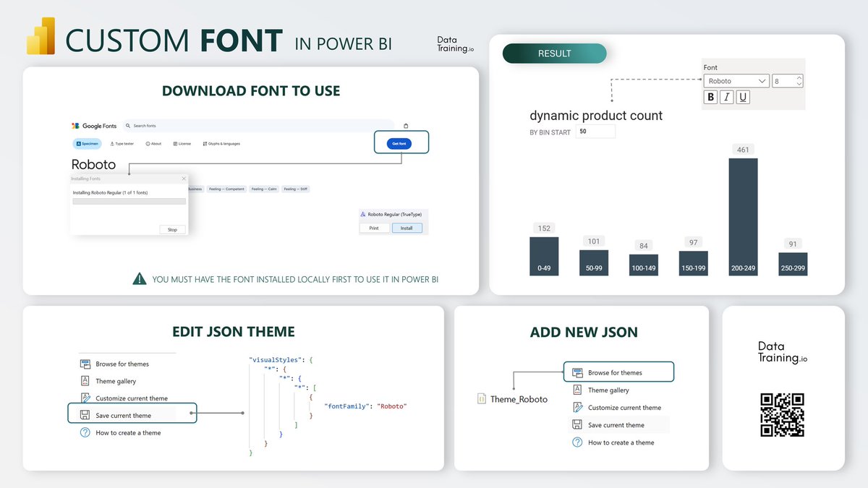
Task: Click Customize current theme icon in Edit JSON panel
Action: (x=85, y=398)
